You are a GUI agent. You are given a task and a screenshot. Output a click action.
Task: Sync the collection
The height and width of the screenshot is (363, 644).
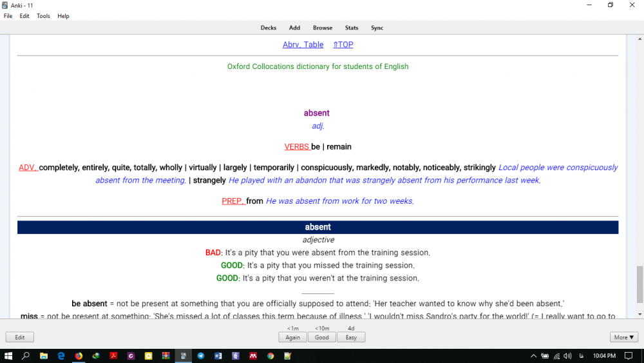pyautogui.click(x=377, y=28)
